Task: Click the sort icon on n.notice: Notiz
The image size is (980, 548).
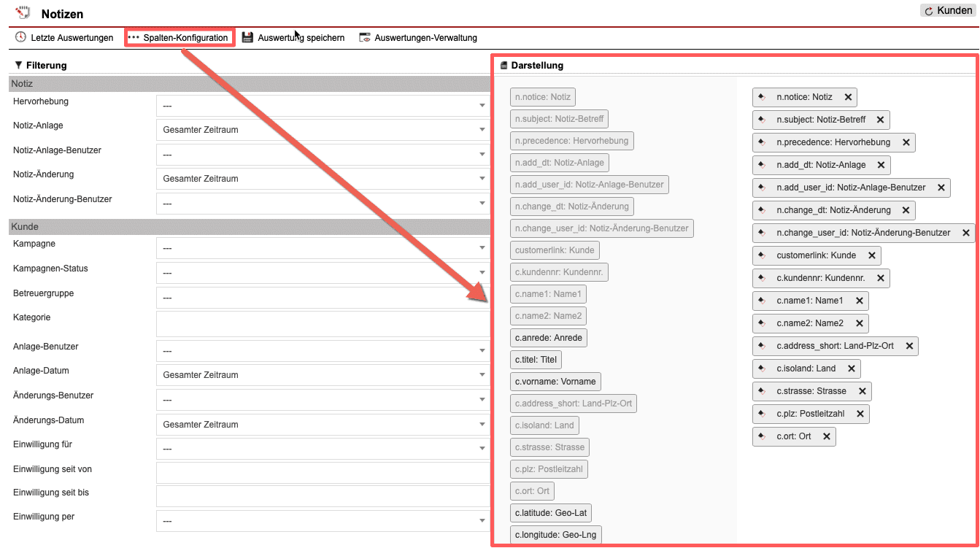Action: 762,97
